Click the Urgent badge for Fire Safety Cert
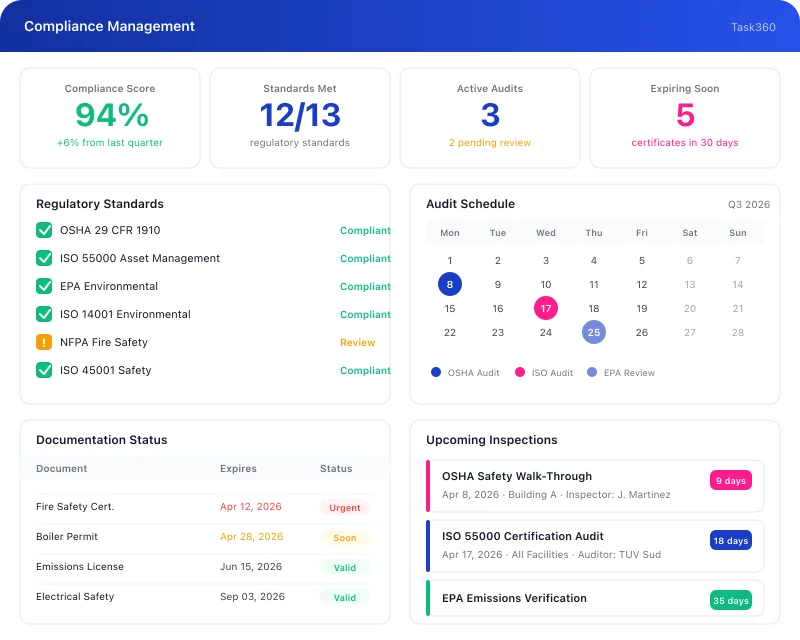The height and width of the screenshot is (640, 800). pyautogui.click(x=345, y=507)
